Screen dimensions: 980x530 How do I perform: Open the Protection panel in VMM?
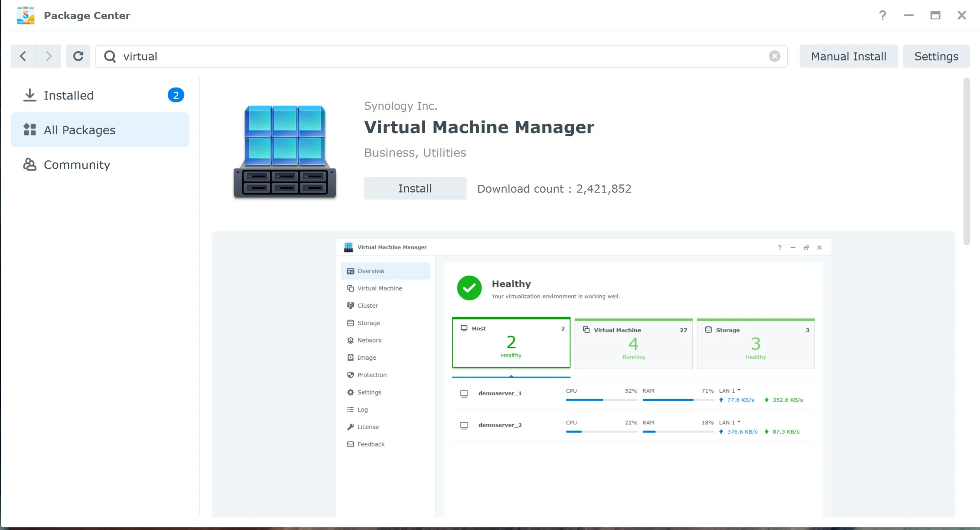coord(371,375)
